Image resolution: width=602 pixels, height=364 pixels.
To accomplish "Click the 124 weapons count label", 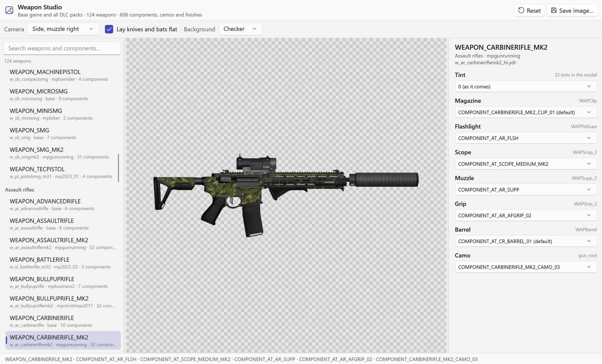I will pos(18,61).
